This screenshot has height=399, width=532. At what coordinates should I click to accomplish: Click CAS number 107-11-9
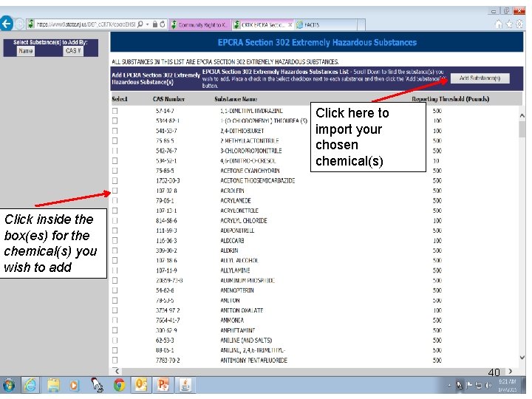[x=166, y=270]
